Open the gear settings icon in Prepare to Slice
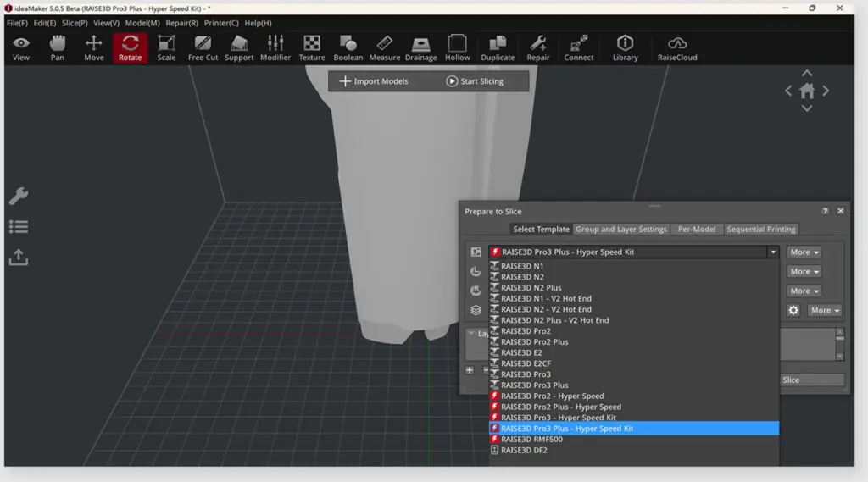Image resolution: width=868 pixels, height=482 pixels. [793, 310]
